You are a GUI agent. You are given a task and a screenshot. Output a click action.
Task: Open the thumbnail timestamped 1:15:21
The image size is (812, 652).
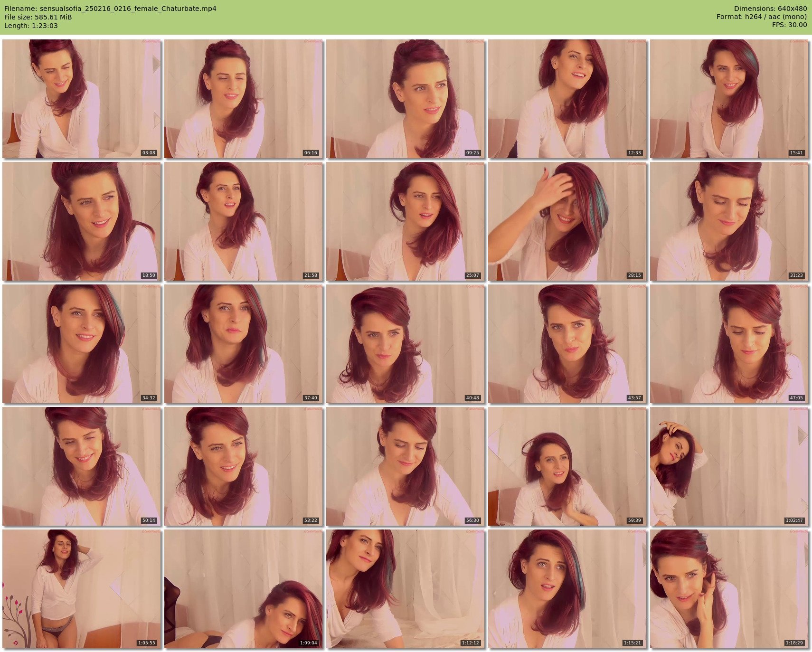pos(567,589)
